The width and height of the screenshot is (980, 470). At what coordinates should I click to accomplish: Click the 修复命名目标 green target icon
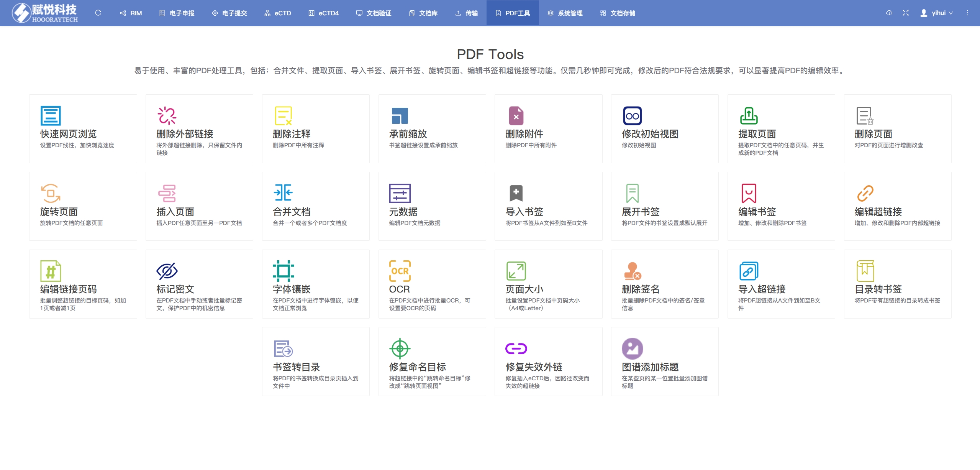[400, 349]
